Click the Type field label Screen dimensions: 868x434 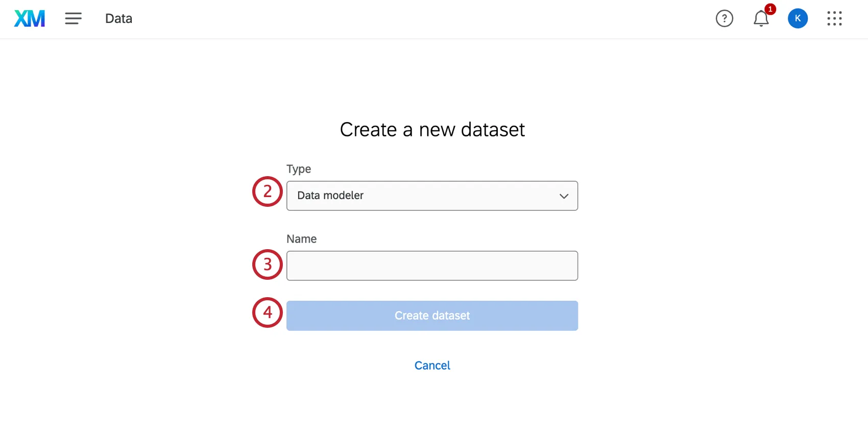click(299, 169)
